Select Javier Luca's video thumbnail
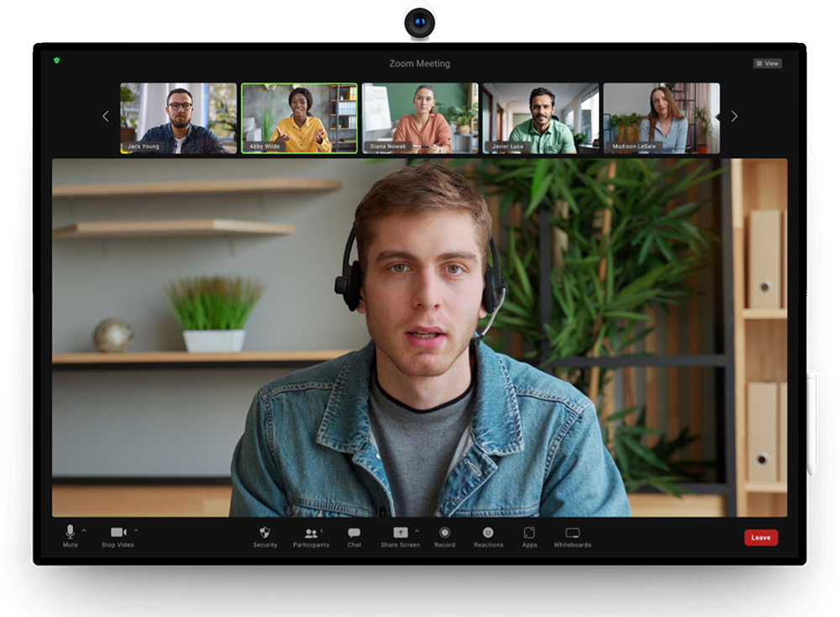The height and width of the screenshot is (617, 840). click(x=540, y=118)
